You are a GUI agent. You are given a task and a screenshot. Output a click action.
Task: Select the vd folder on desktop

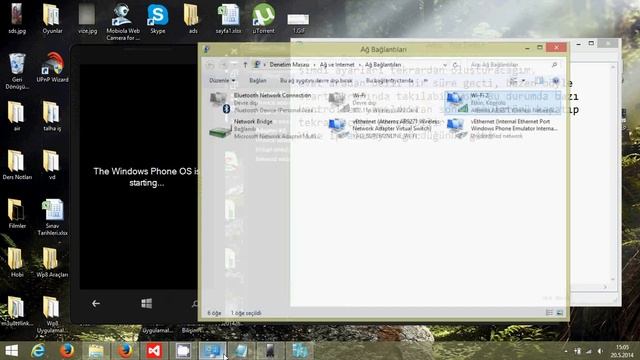click(52, 165)
